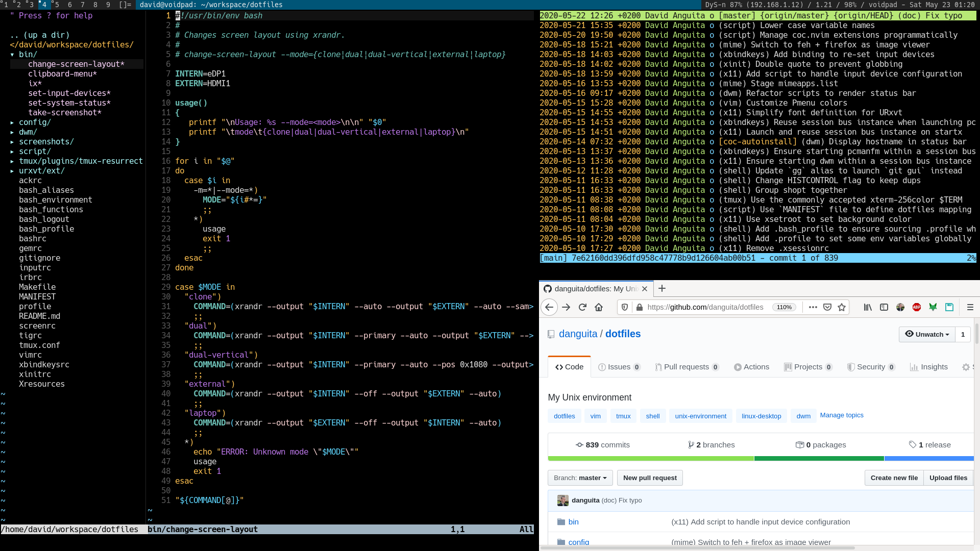
Task: Click the green fox extension icon
Action: [x=933, y=307]
